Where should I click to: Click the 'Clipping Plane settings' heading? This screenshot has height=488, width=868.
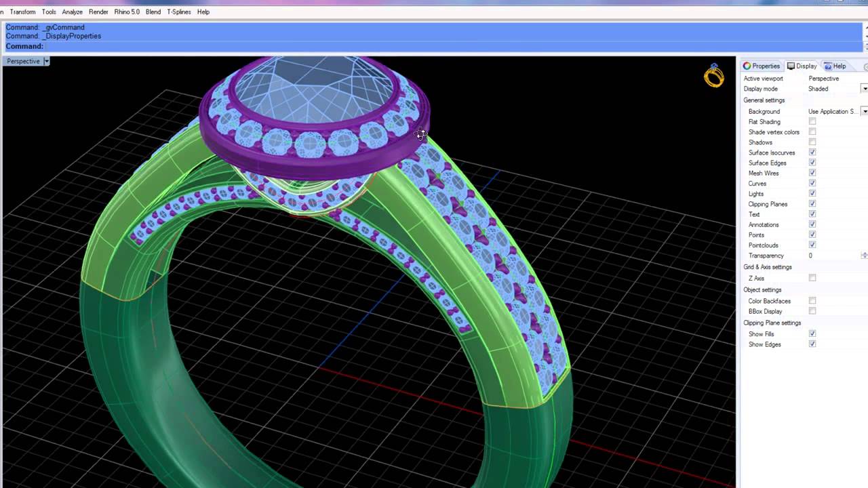772,323
